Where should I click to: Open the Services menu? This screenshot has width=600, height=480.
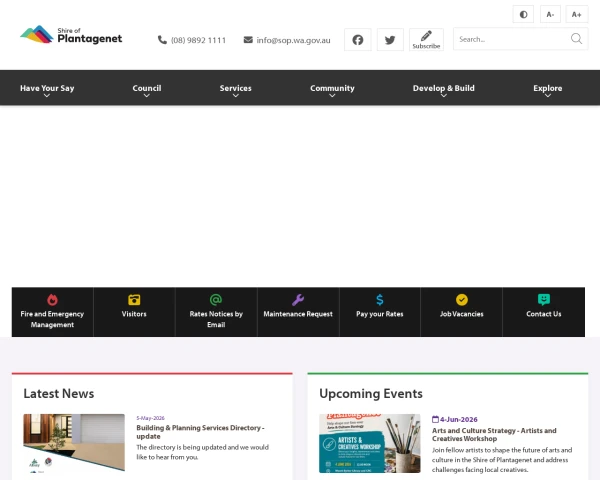(x=236, y=88)
